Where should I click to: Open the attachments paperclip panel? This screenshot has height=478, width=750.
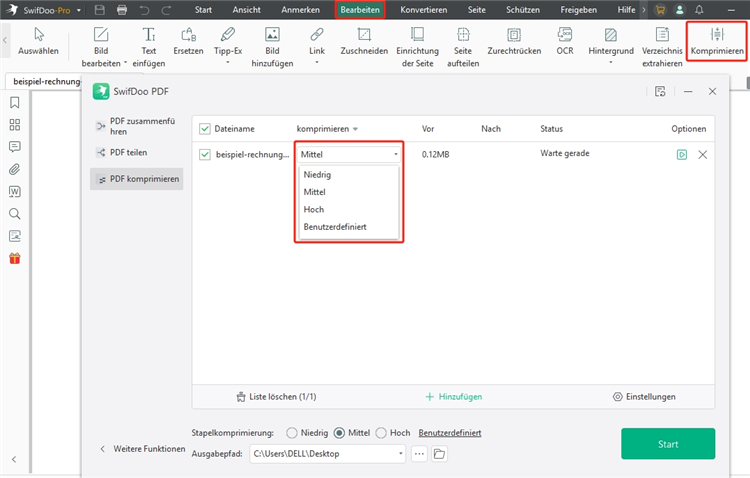(x=15, y=169)
